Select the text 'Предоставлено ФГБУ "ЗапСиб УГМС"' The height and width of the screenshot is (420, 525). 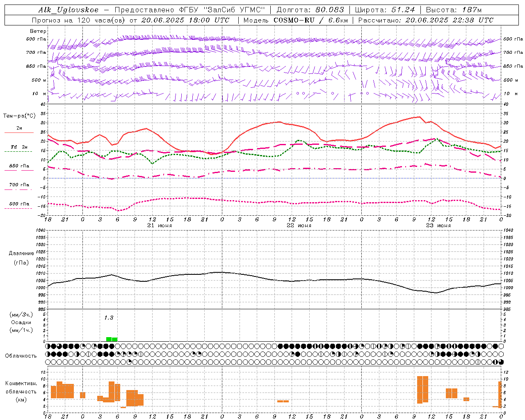pos(190,10)
